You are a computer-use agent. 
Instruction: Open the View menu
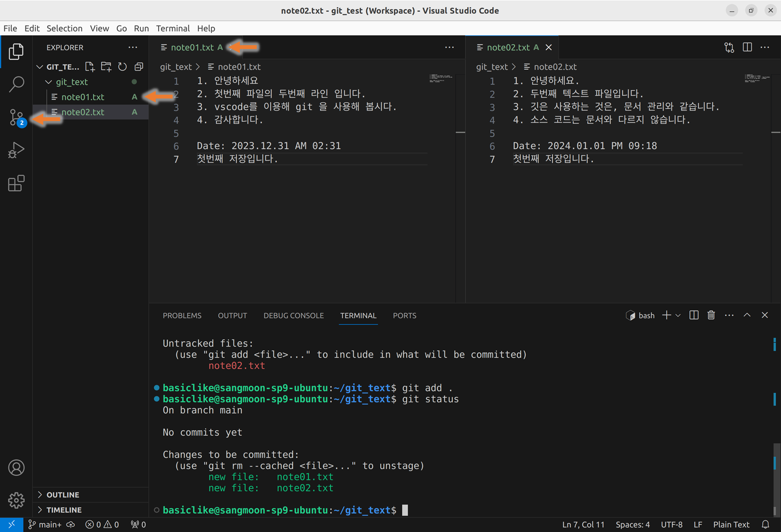(x=99, y=28)
